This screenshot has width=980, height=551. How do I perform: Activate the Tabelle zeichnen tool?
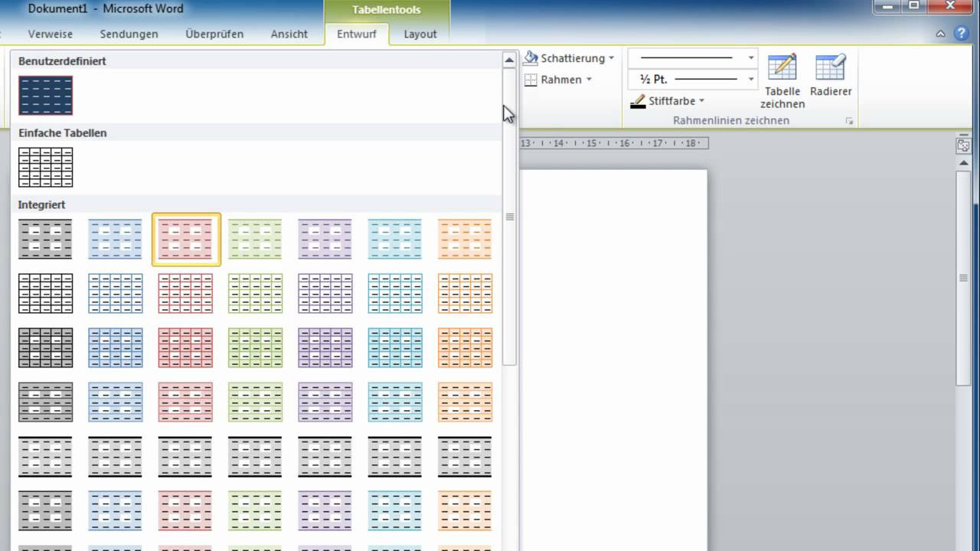pyautogui.click(x=782, y=82)
